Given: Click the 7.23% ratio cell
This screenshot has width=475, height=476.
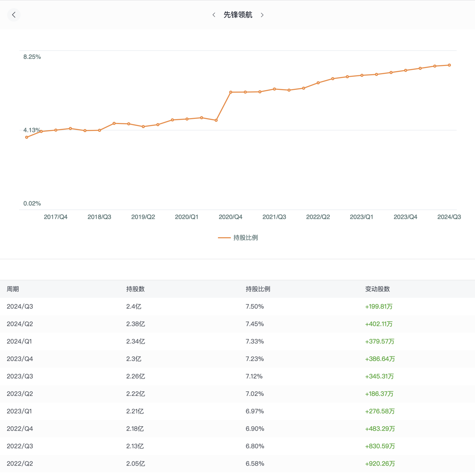Looking at the screenshot, I should [255, 359].
